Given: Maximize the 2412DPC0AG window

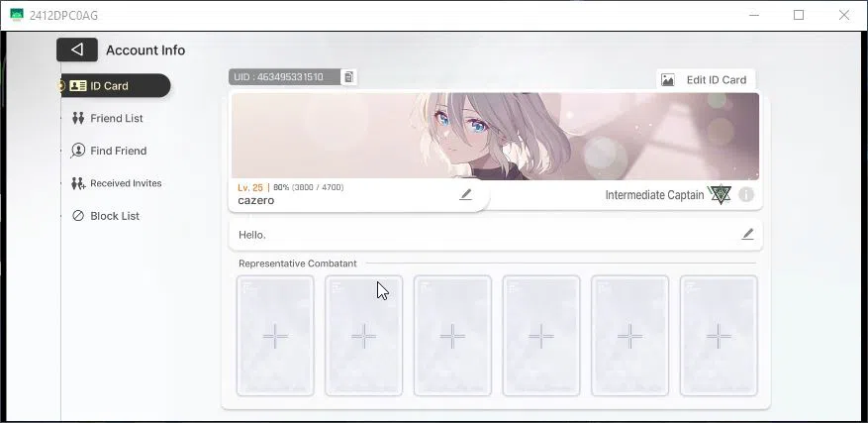Looking at the screenshot, I should [799, 16].
